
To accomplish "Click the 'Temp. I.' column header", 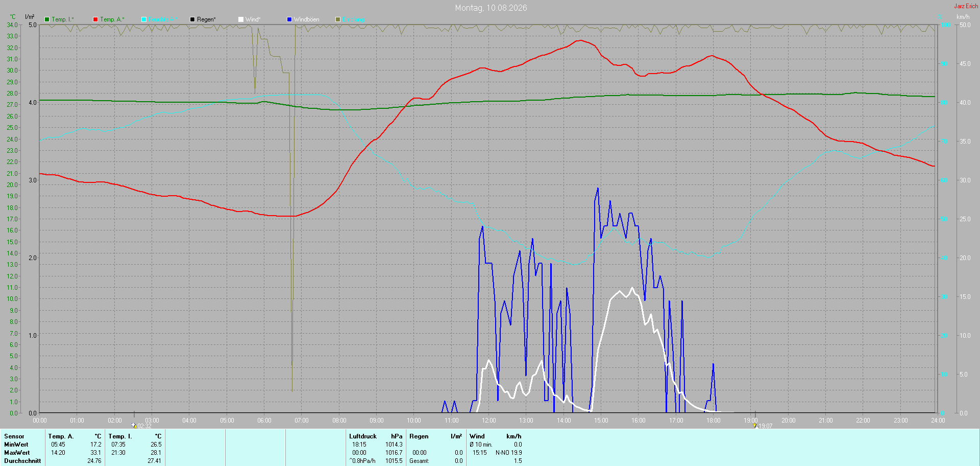I will [120, 436].
